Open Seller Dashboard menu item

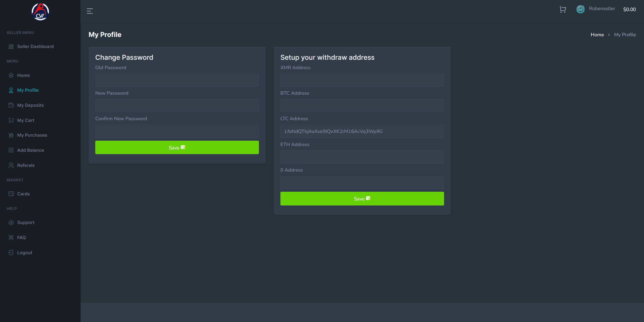pos(36,47)
